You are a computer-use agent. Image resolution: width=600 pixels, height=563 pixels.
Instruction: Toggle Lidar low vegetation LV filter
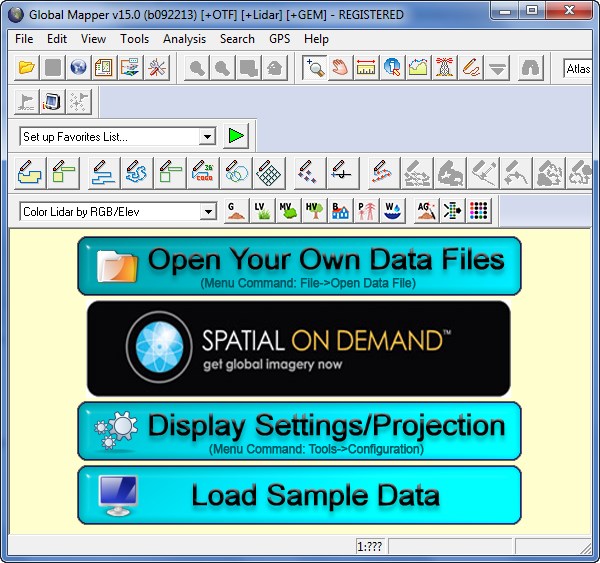(261, 211)
